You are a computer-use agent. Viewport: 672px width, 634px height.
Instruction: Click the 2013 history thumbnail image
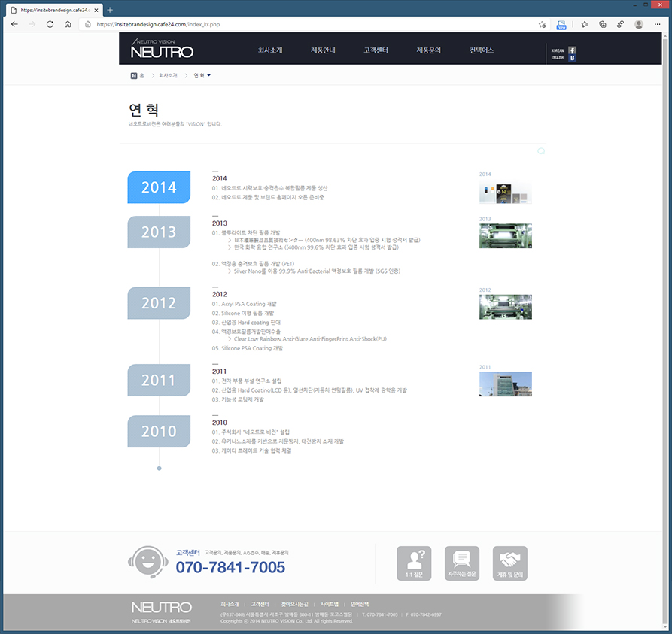tap(505, 235)
